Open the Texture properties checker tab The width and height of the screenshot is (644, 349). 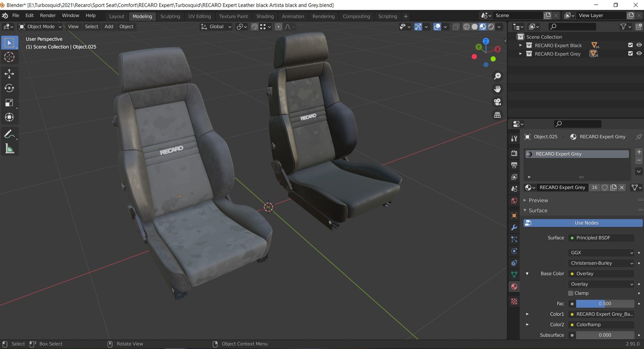(514, 301)
